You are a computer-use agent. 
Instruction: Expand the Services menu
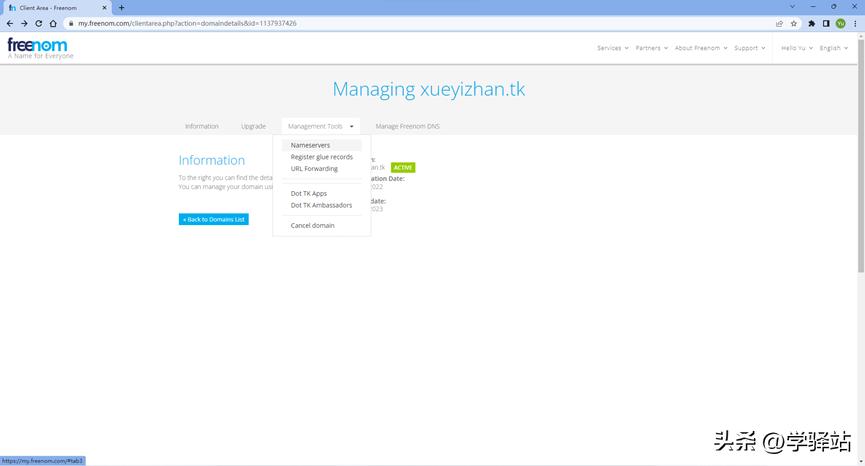coord(612,48)
